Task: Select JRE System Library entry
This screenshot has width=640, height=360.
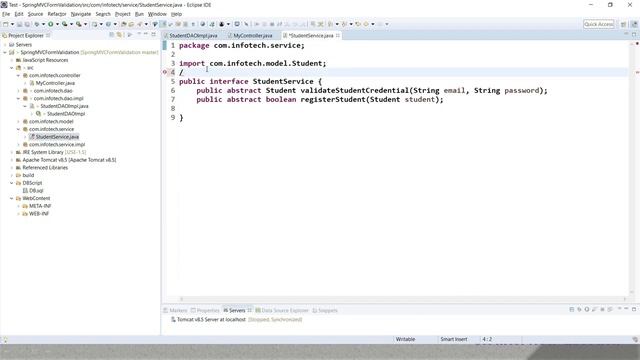Action: [54, 152]
